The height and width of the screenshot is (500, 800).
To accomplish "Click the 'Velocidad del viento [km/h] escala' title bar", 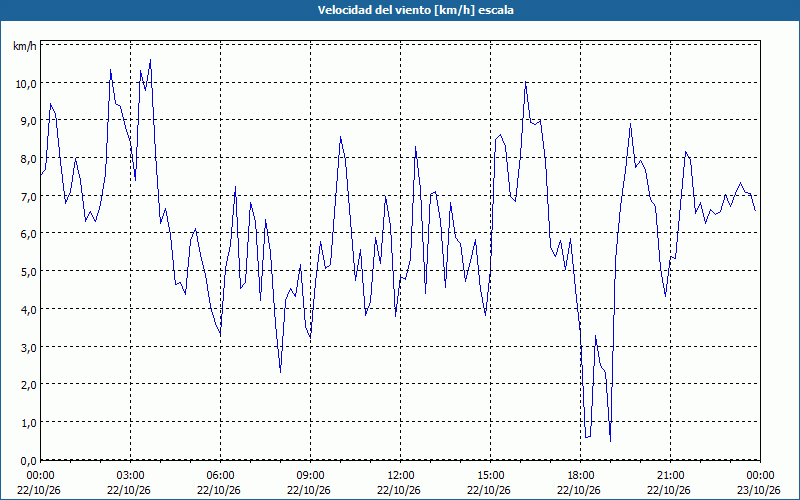I will 400,10.
